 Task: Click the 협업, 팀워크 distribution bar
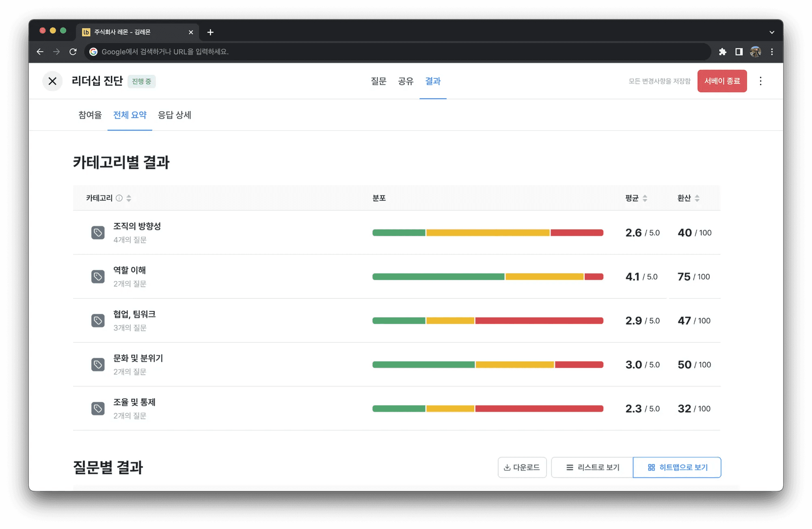[488, 321]
